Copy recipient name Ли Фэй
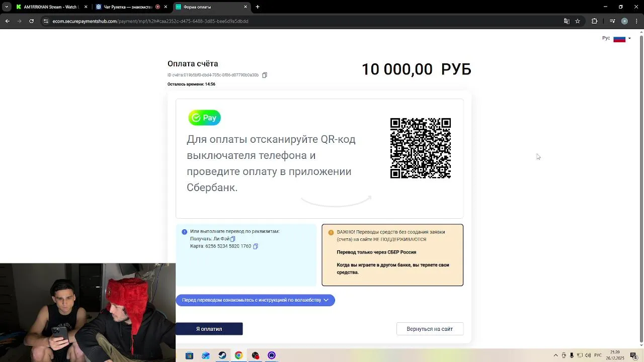The height and width of the screenshot is (362, 644). click(x=233, y=239)
